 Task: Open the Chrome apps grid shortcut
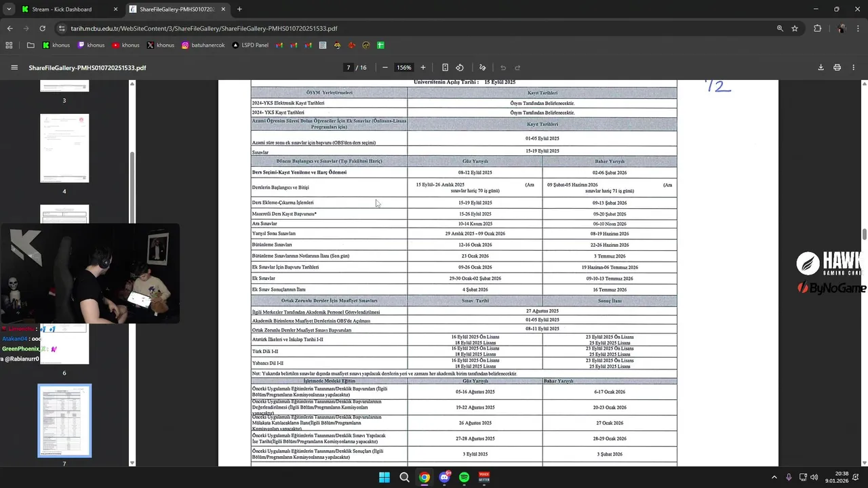[9, 45]
